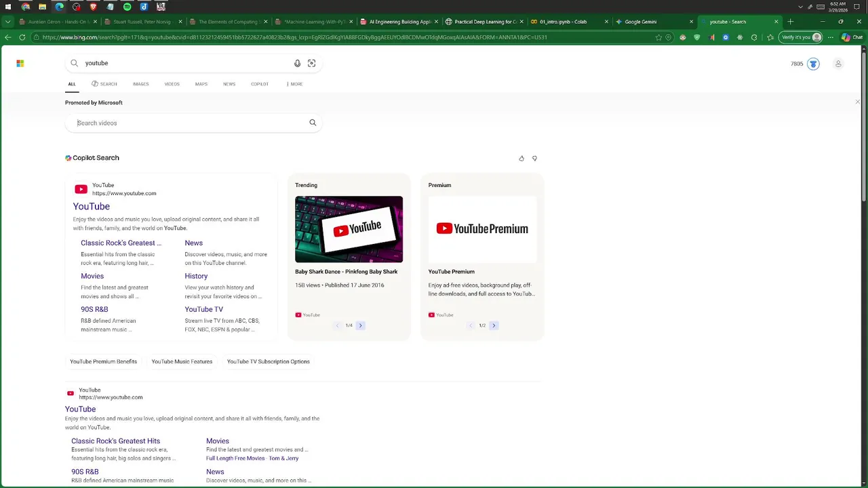This screenshot has height=488, width=868.
Task: Click YouTube Music Features chip
Action: point(182,361)
